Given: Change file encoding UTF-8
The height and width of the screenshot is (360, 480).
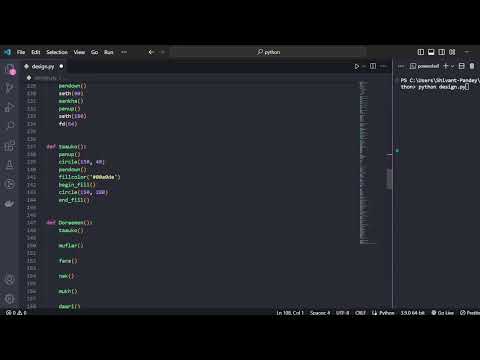Looking at the screenshot, I should pyautogui.click(x=342, y=313).
